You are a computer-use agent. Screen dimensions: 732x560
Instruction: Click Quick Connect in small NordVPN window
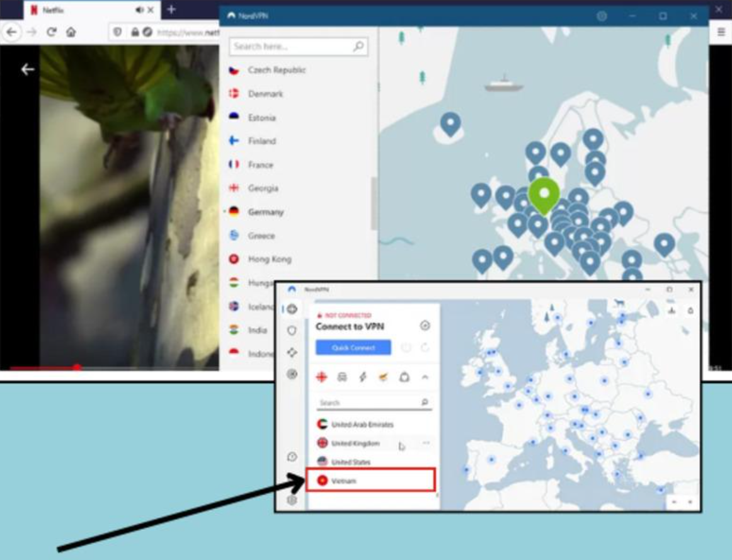(353, 348)
